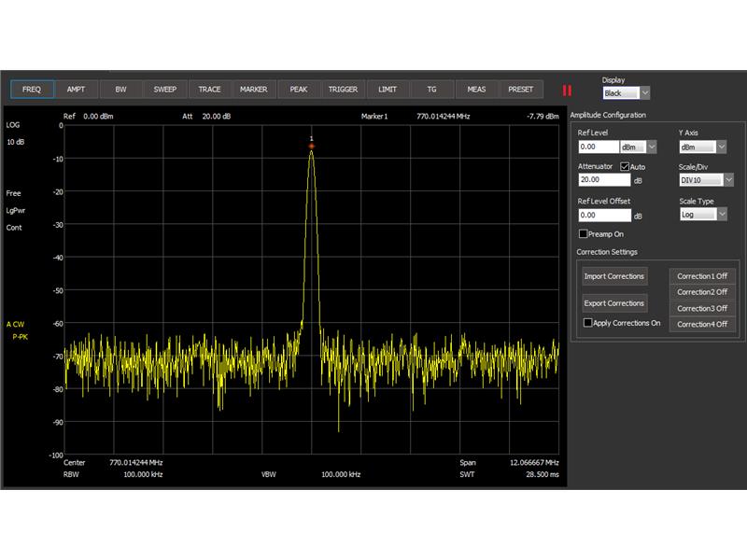Click the red pause sweep icon
The image size is (747, 560).
pyautogui.click(x=567, y=91)
